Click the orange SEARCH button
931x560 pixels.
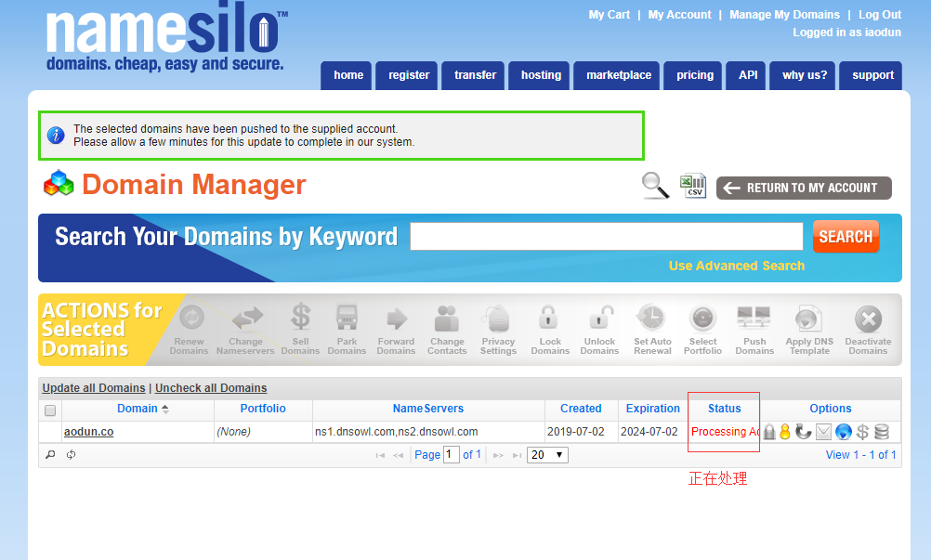pyautogui.click(x=846, y=237)
